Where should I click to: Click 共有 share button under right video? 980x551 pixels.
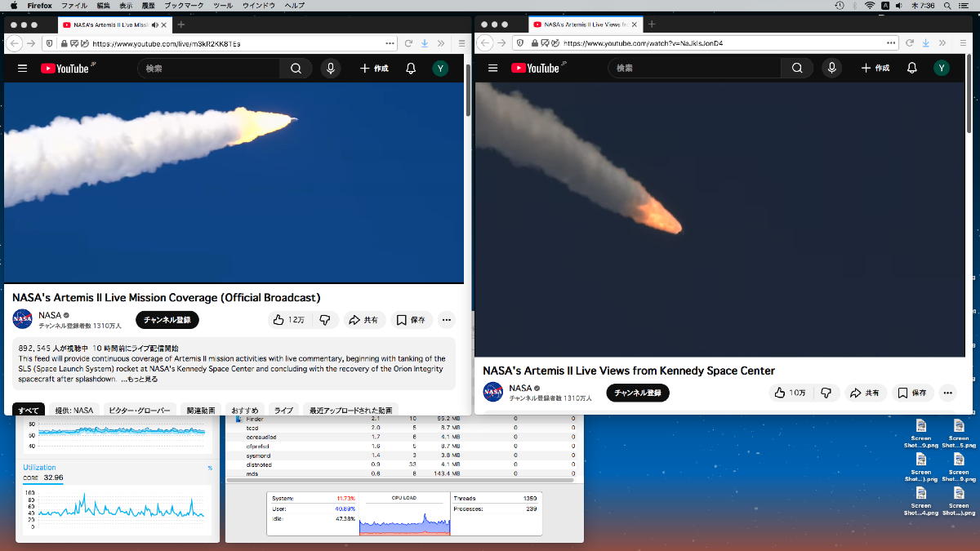866,393
